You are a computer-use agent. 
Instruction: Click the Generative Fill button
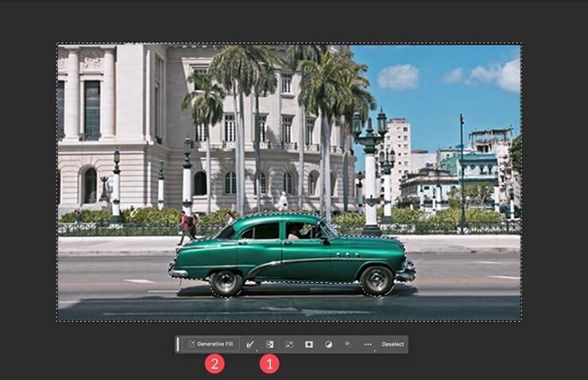(x=211, y=344)
